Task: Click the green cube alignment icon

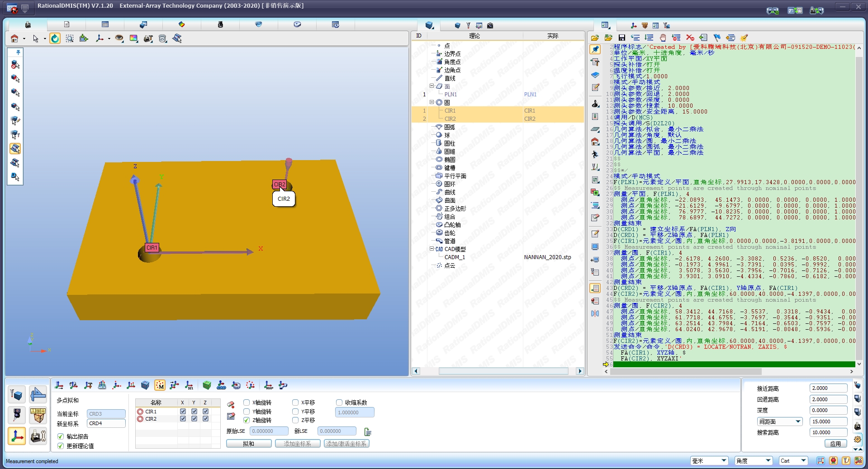Action: click(207, 385)
